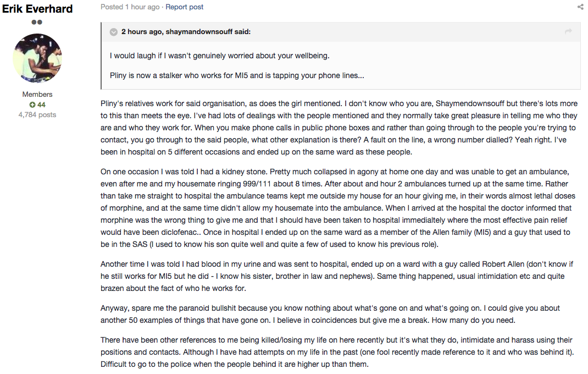Screen dimensions: 588x374
Task: Collapse the shaymandownsouff quote block
Action: 114,32
